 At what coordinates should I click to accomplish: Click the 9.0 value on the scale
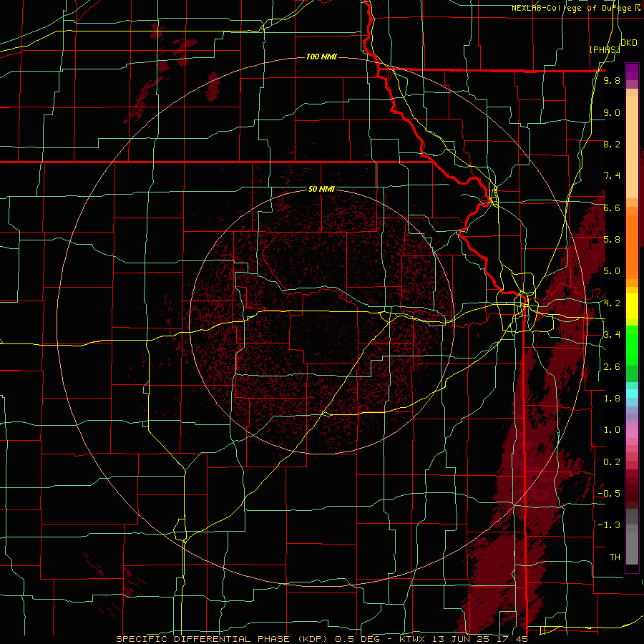612,112
